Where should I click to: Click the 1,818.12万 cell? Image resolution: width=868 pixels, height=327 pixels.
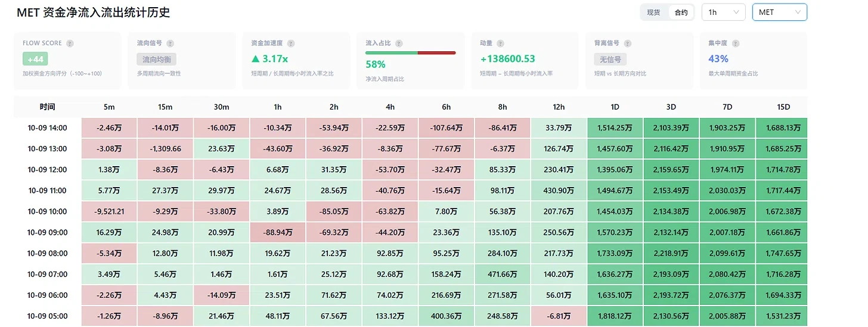pyautogui.click(x=615, y=316)
